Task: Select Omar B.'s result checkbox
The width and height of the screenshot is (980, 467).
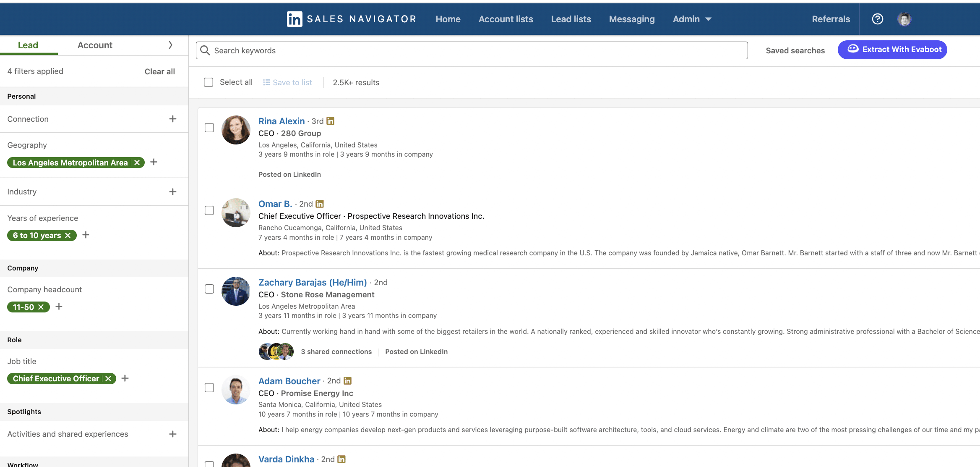Action: tap(209, 210)
